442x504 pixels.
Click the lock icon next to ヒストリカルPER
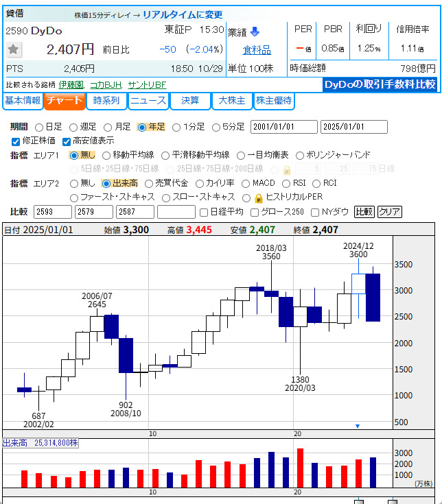tap(259, 197)
